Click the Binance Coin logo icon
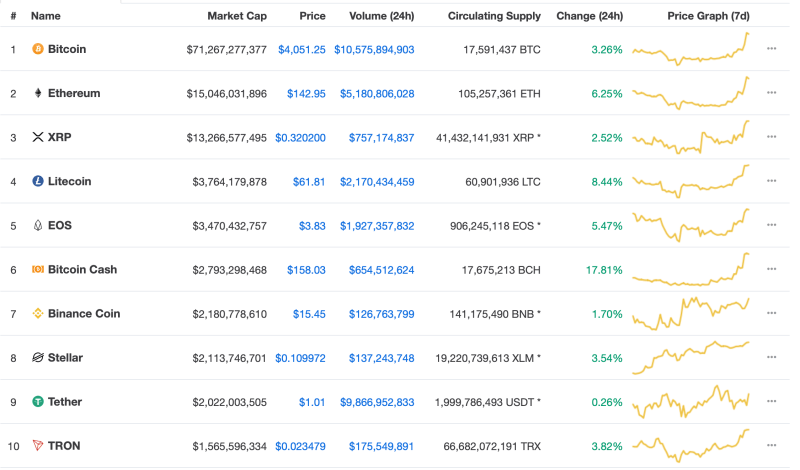 coord(38,313)
